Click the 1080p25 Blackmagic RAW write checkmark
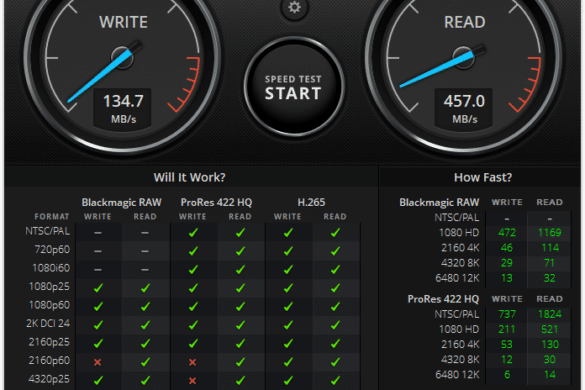This screenshot has height=390, width=585. coord(98,288)
